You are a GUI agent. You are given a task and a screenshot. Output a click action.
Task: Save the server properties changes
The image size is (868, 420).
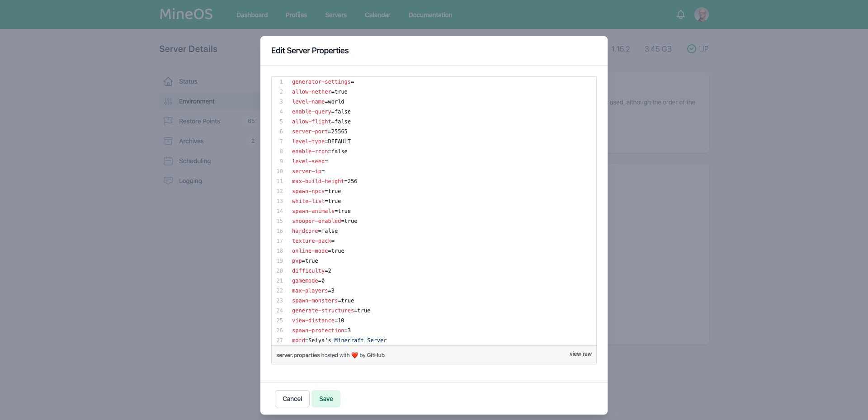click(x=326, y=399)
